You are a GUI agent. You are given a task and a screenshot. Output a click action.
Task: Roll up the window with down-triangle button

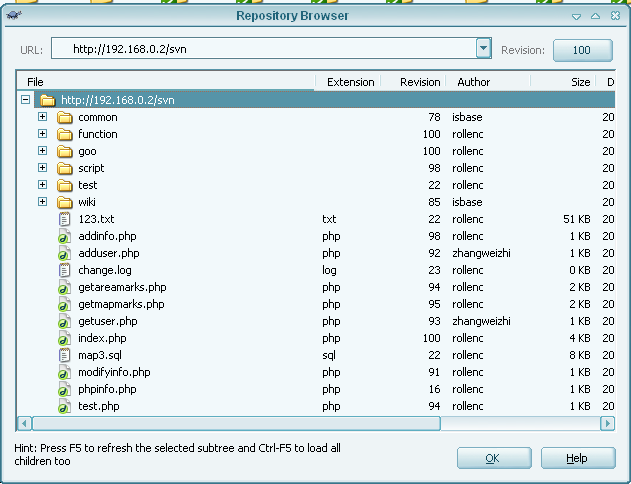(x=576, y=16)
